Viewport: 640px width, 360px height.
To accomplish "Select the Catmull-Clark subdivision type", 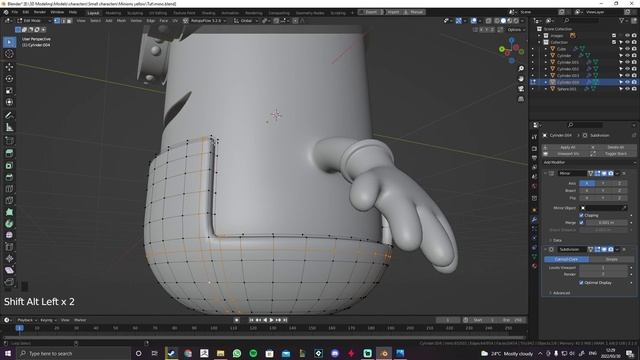I will pyautogui.click(x=567, y=260).
